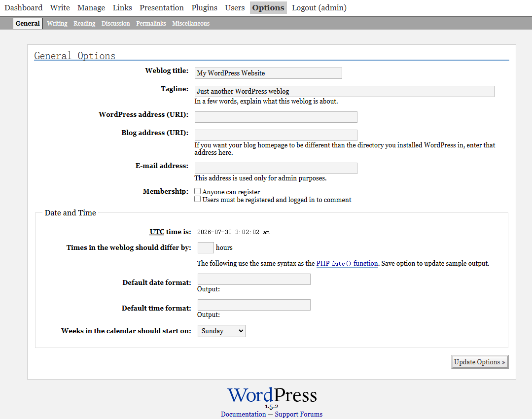Open the Links menu item
The image size is (532, 419).
(x=122, y=7)
